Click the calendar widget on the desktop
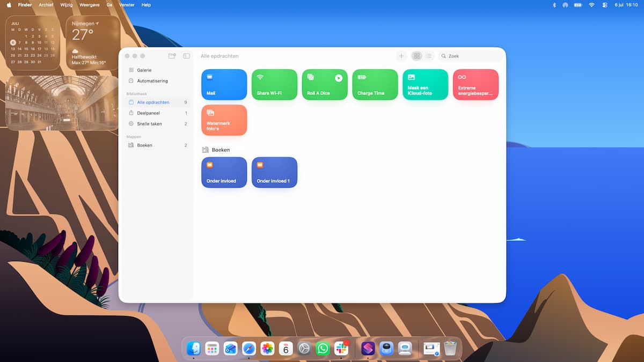The image size is (644, 362). (x=33, y=42)
